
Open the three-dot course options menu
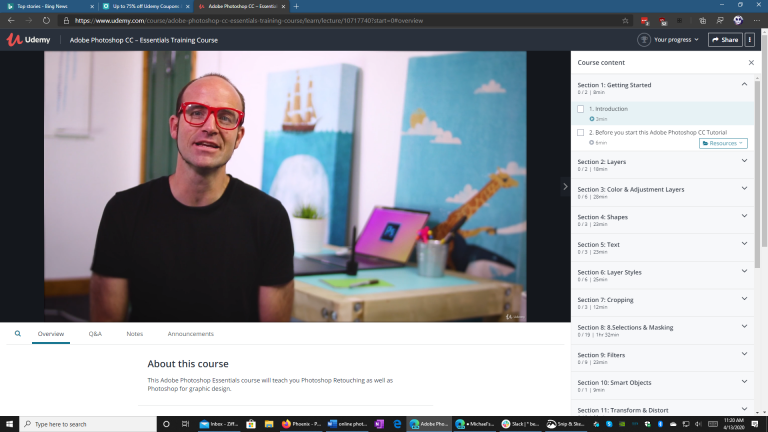coord(749,40)
